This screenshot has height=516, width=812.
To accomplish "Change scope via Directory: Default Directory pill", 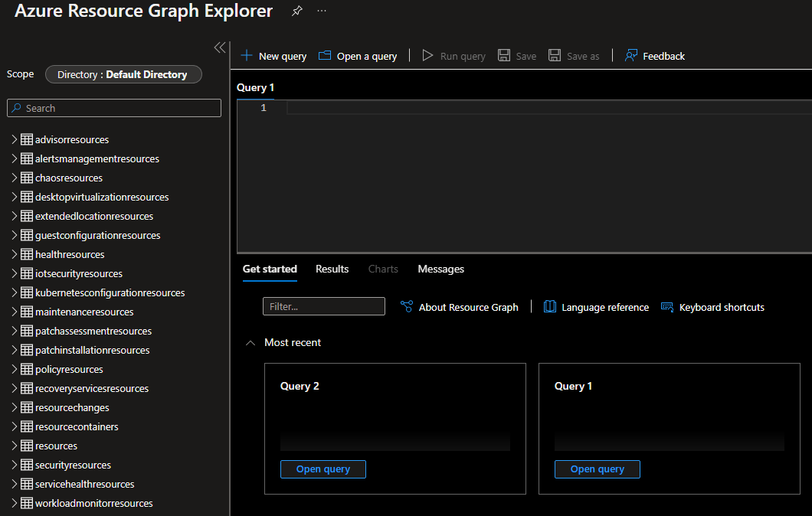I will coord(123,74).
